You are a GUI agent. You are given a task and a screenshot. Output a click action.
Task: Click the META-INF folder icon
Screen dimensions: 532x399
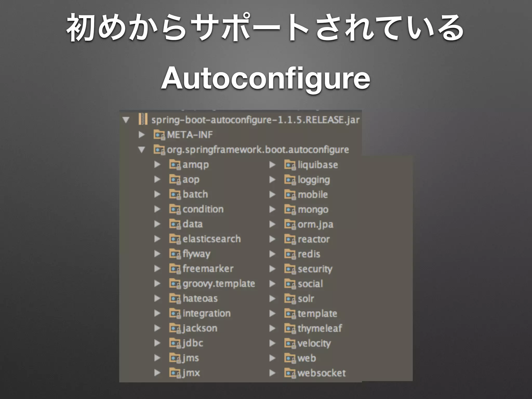tap(159, 135)
